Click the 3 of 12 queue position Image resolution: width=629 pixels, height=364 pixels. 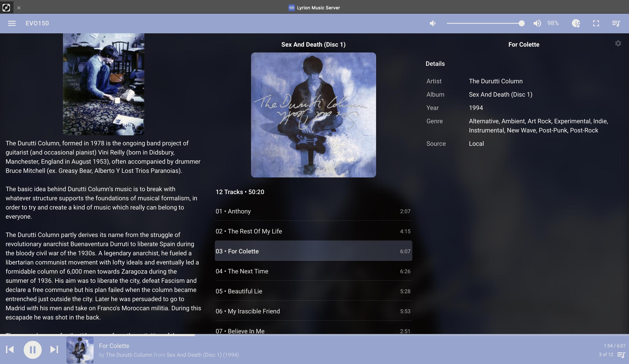point(606,354)
